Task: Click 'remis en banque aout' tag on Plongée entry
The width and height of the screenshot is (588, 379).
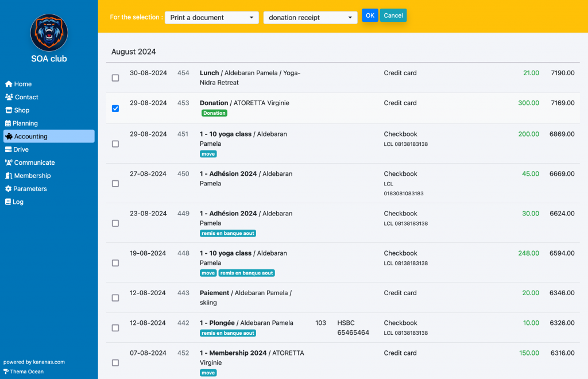Action: (228, 333)
